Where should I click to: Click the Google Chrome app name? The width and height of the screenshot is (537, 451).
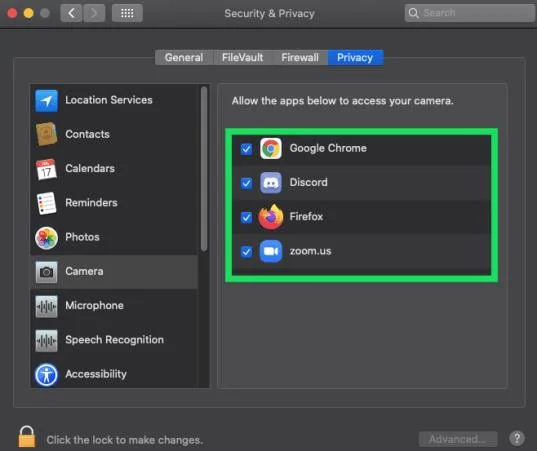328,148
